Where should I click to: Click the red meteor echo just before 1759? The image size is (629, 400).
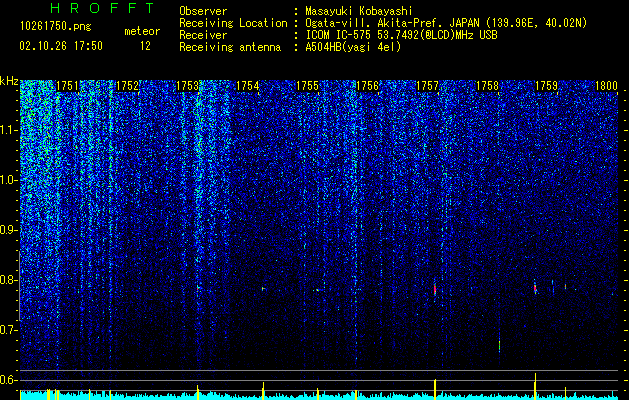click(535, 288)
